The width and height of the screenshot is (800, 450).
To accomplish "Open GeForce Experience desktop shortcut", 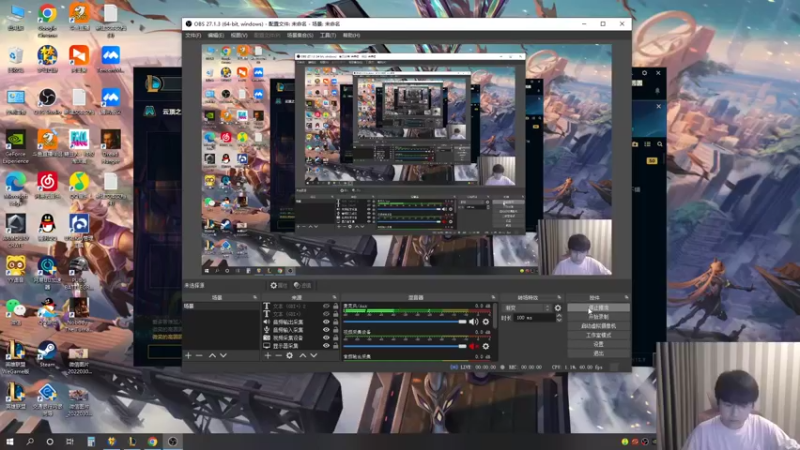I will click(16, 146).
